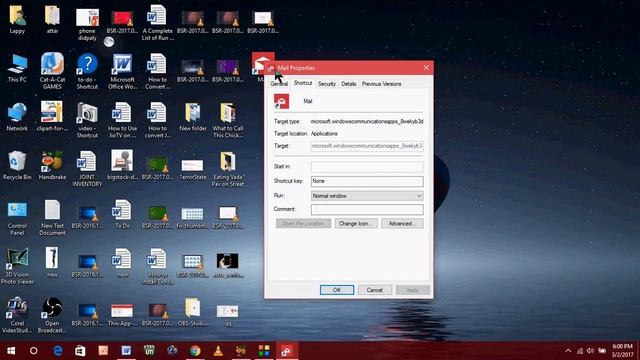The width and height of the screenshot is (640, 360).
Task: Click the Advanced button
Action: [x=402, y=224]
